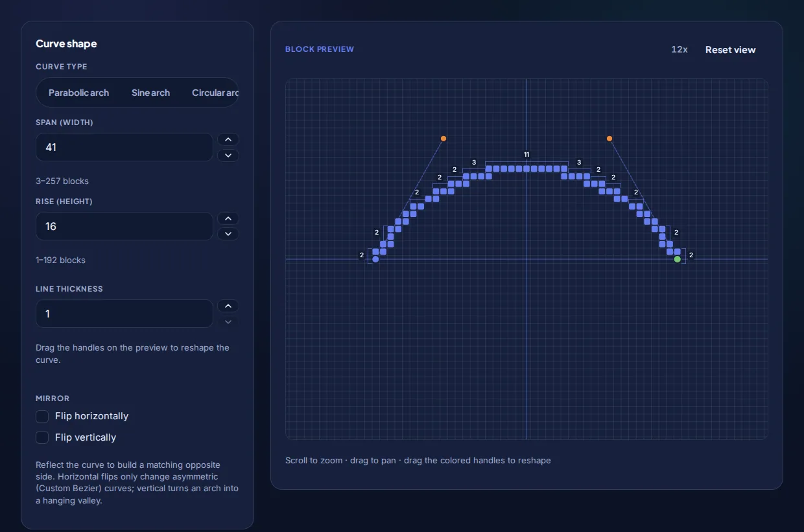
Task: Decrease line thickness with down arrow
Action: 228,321
